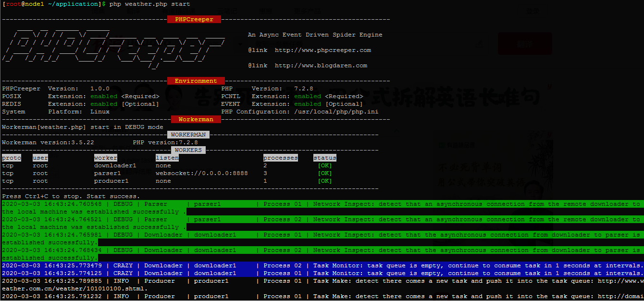Screen dimensions: 644x301
Task: Click the command 'php weather.php start'
Action: 150,4
